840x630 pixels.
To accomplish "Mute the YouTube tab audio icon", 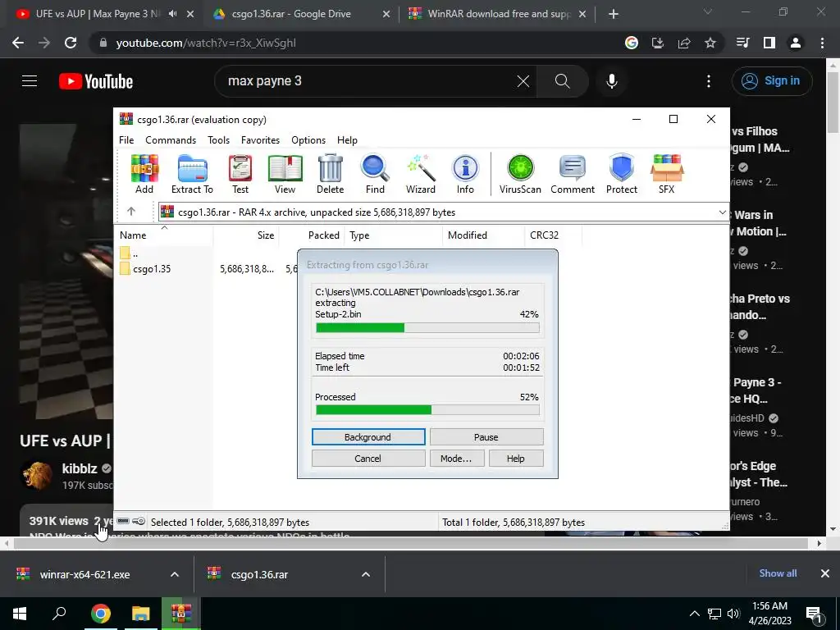I will [172, 14].
